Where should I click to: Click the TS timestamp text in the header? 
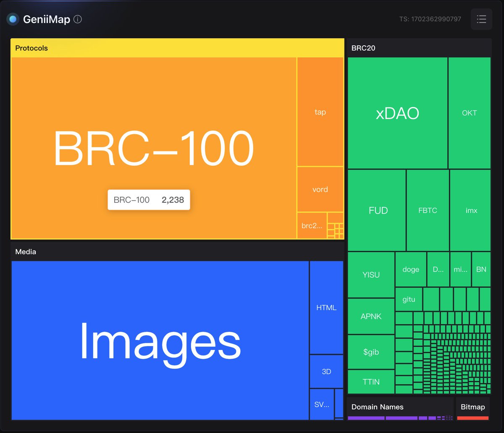[429, 19]
